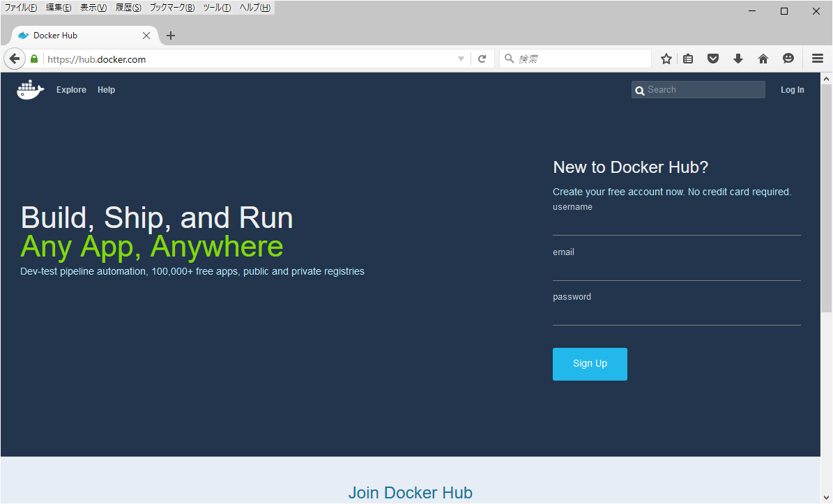Open the 編集(E) menu
The image size is (833, 504).
(59, 8)
